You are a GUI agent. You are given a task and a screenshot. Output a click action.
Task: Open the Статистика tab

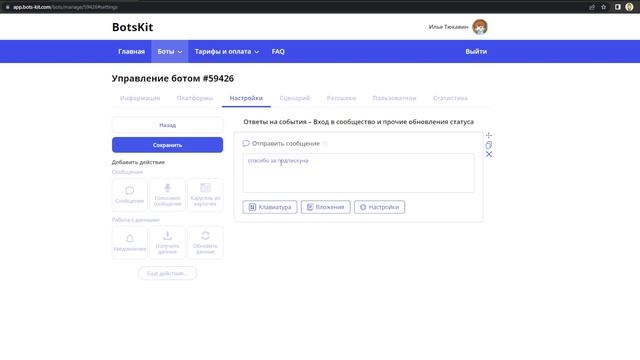(x=450, y=98)
